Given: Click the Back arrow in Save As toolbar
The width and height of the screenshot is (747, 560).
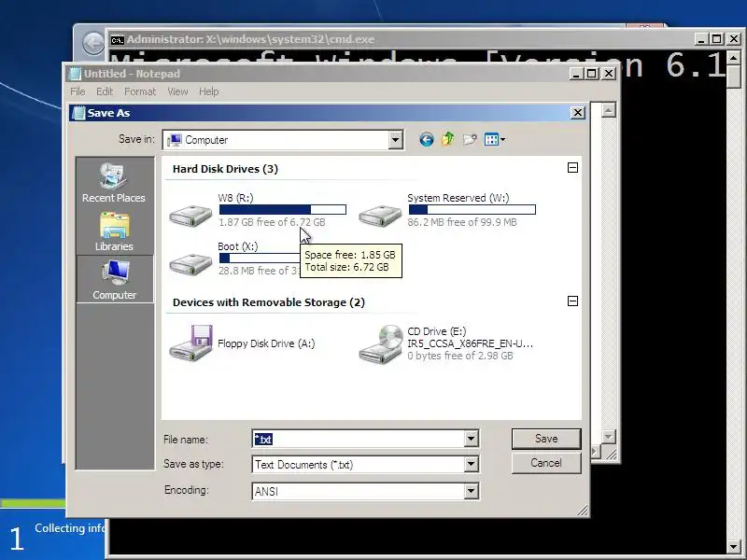Looking at the screenshot, I should (x=427, y=139).
